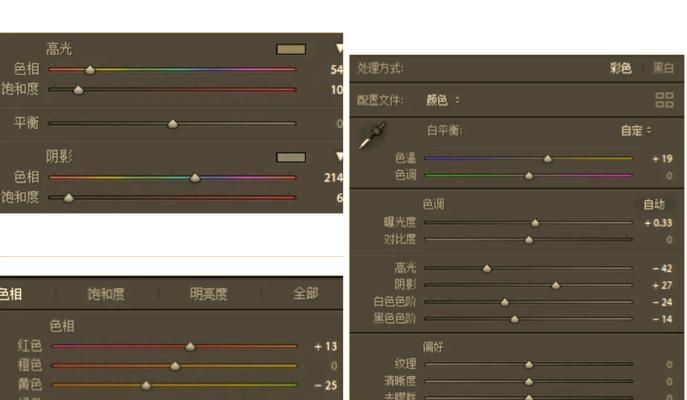Open the profile browser grid icon
This screenshot has width=687, height=400.
coord(664,100)
